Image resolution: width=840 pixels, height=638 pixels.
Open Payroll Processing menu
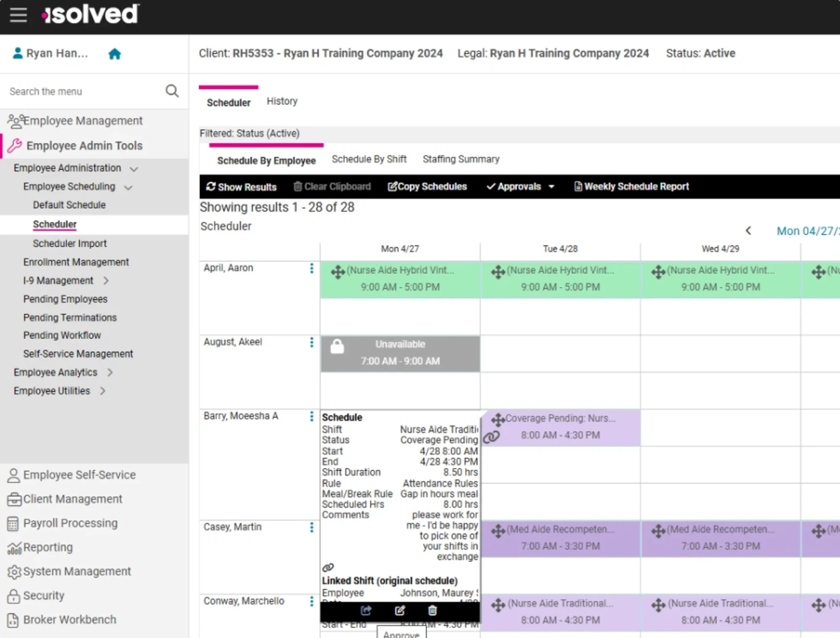tap(63, 523)
